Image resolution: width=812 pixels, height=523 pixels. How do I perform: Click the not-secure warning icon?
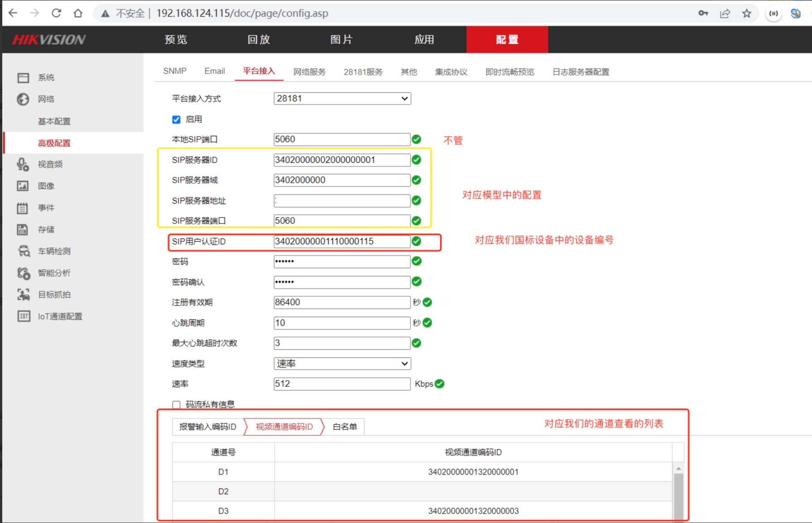(105, 14)
